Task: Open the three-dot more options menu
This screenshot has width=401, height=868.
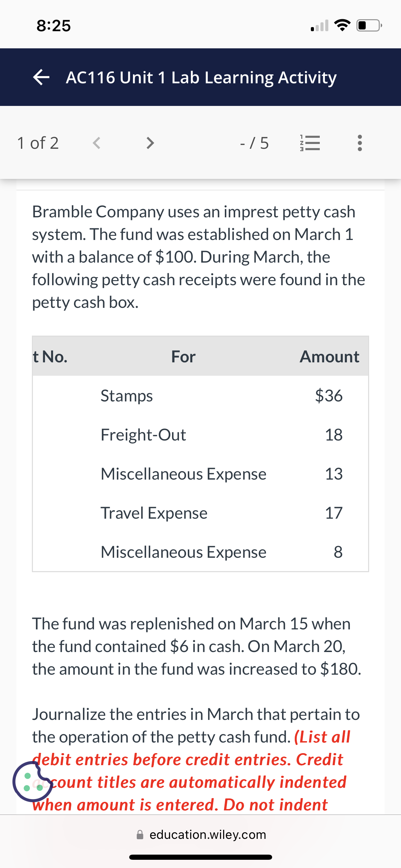Action: coord(360,143)
